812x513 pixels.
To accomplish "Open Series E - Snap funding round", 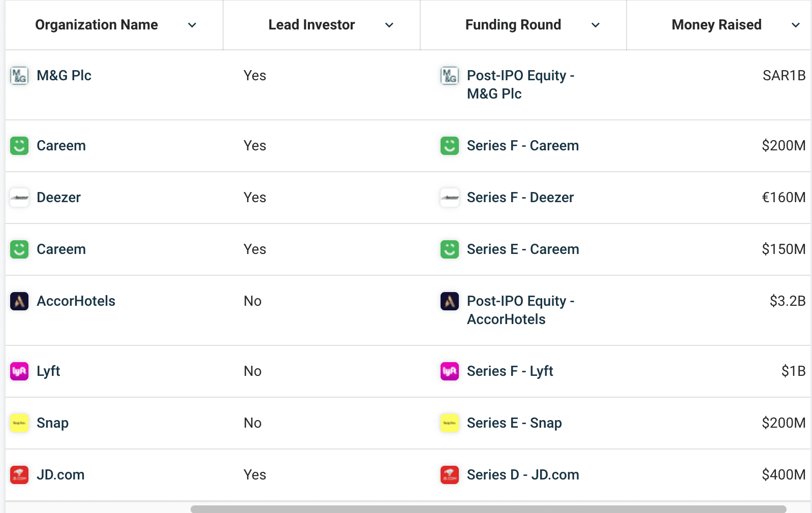I will click(x=514, y=423).
